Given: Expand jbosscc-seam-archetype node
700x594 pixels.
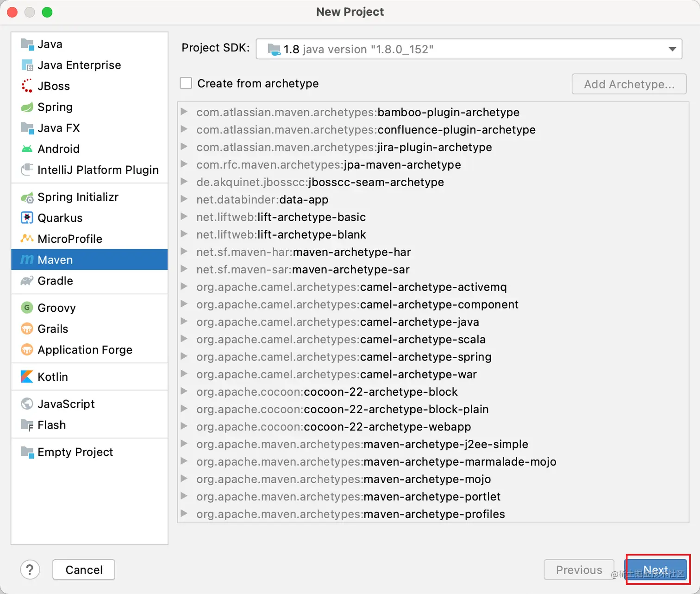Looking at the screenshot, I should [184, 182].
